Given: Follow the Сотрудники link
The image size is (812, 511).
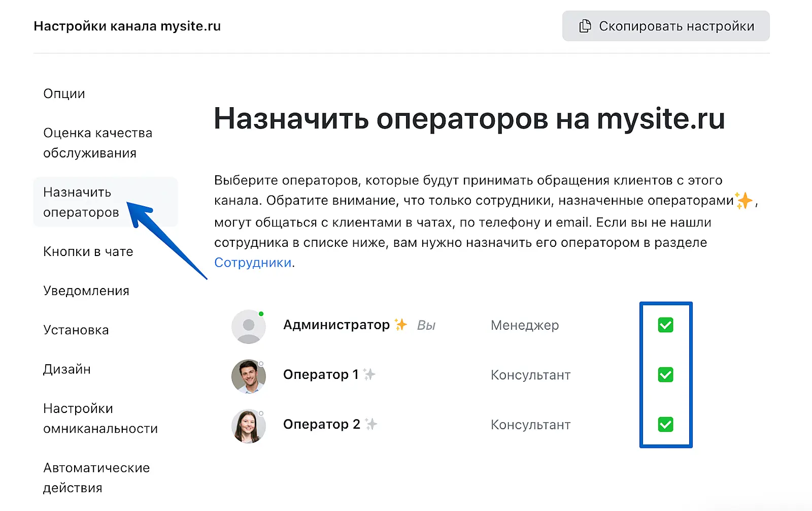Looking at the screenshot, I should (253, 263).
